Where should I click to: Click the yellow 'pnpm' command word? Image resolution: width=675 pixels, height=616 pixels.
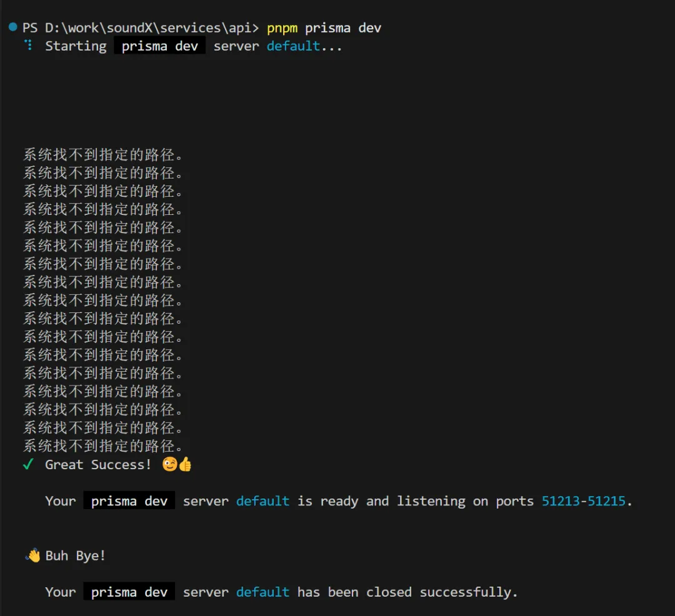point(282,28)
